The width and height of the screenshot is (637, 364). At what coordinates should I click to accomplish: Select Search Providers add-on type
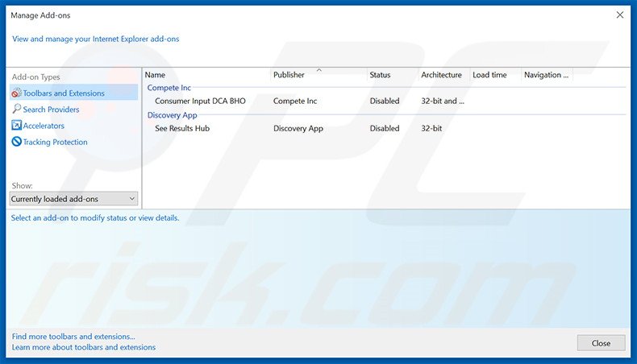click(51, 110)
